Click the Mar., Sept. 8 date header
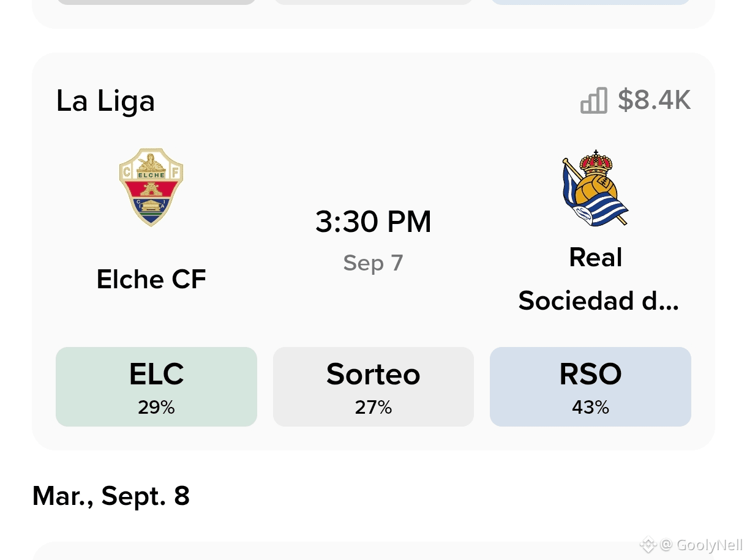747x560 pixels. pos(111,496)
